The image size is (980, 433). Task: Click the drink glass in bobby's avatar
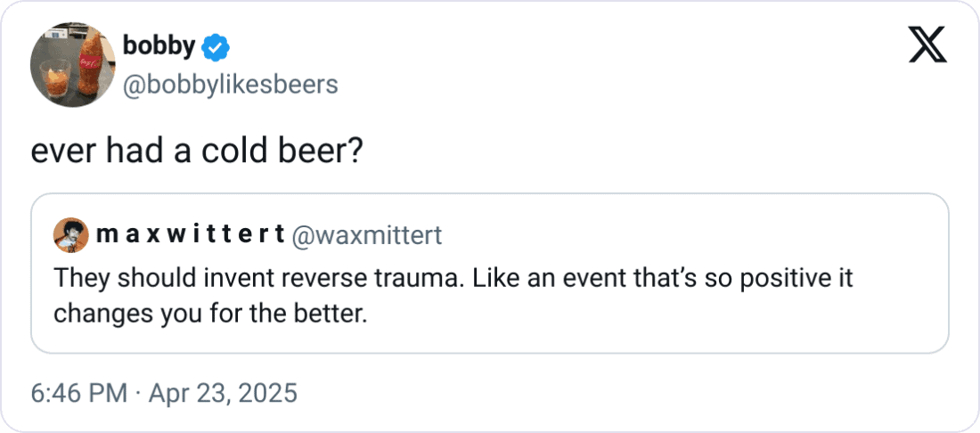coord(55,78)
